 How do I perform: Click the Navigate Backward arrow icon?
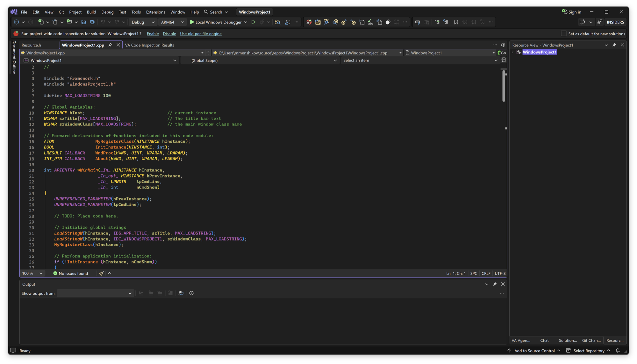(x=16, y=22)
